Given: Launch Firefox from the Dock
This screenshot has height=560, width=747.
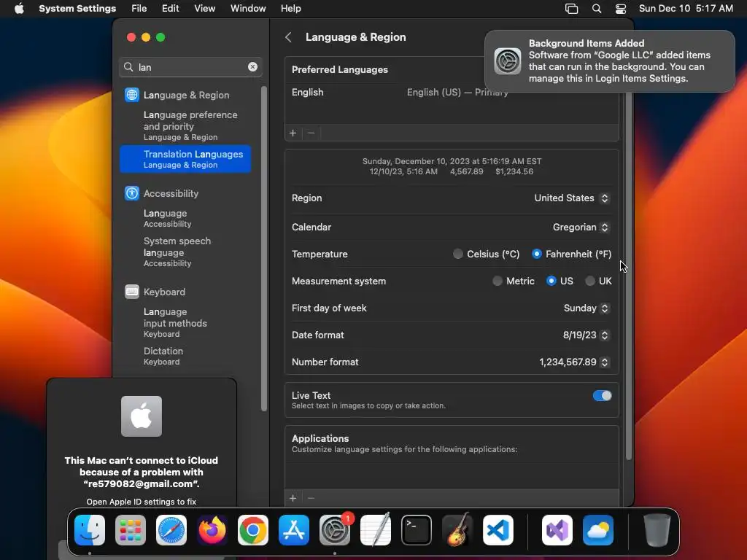Looking at the screenshot, I should tap(212, 530).
